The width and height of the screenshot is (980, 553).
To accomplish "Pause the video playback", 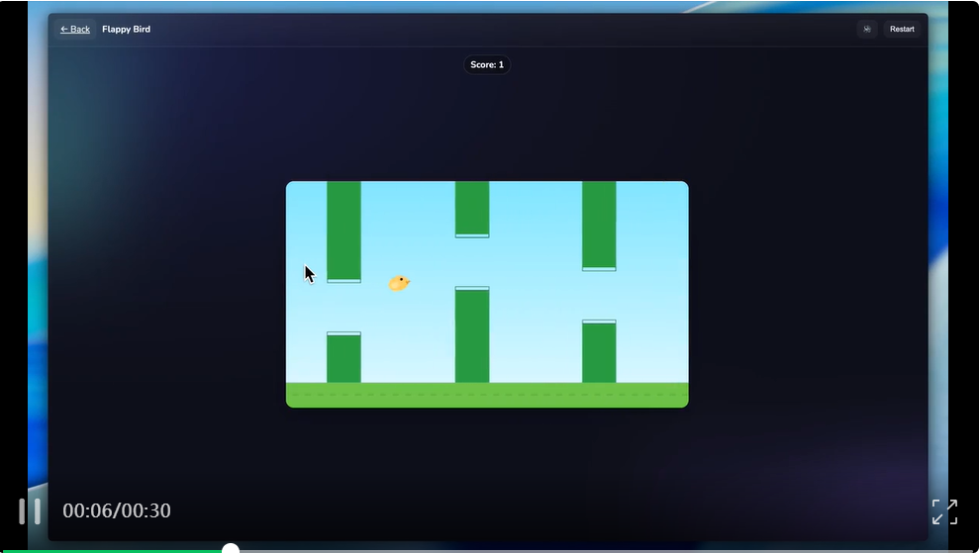I will [30, 511].
